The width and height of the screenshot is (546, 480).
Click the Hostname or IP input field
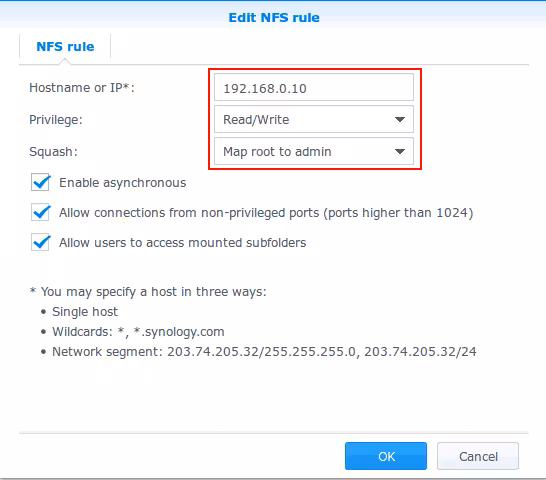pyautogui.click(x=314, y=87)
